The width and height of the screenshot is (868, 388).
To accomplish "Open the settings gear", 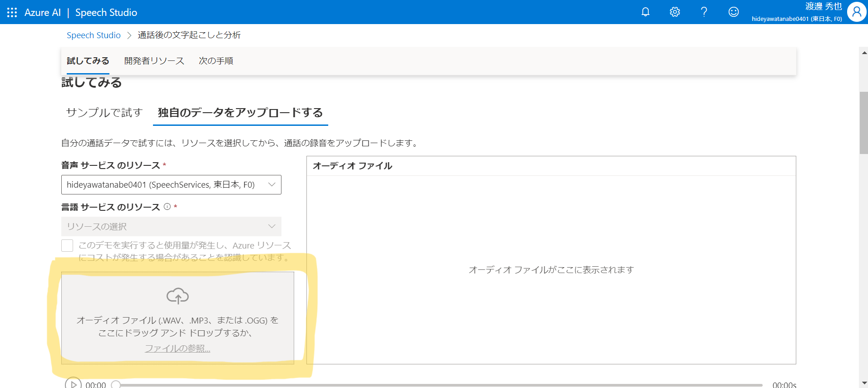I will pos(675,12).
